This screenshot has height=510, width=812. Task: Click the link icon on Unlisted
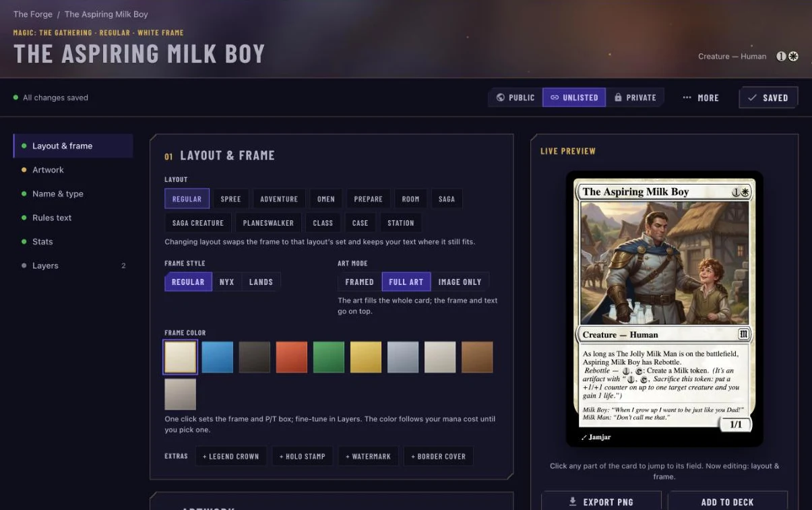pos(555,98)
